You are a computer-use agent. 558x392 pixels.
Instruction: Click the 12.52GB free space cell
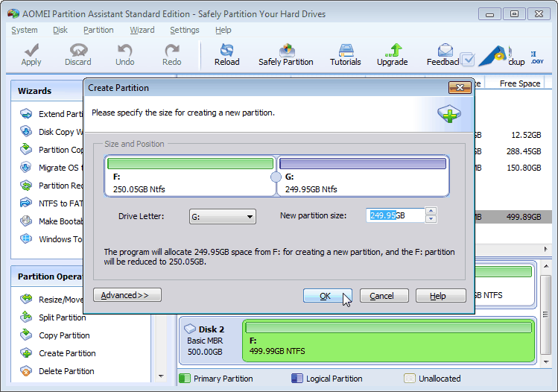526,135
